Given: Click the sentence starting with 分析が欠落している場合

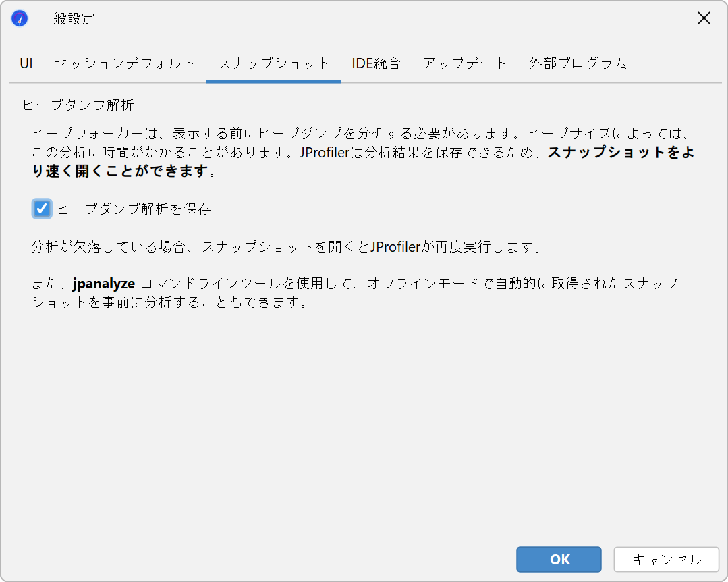Looking at the screenshot, I should click(287, 246).
